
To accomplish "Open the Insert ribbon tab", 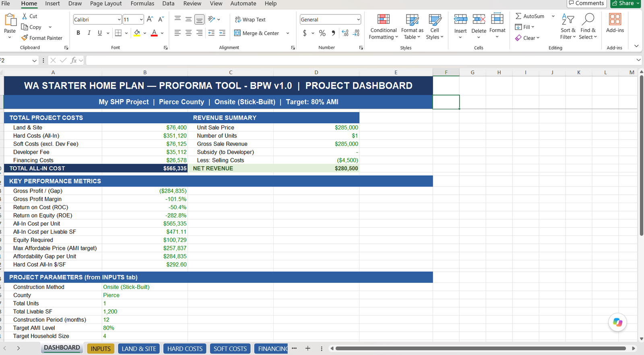I will pos(52,4).
